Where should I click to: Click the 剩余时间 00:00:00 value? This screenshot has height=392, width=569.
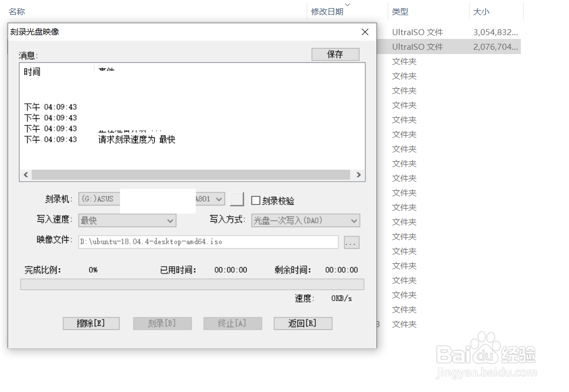(341, 270)
